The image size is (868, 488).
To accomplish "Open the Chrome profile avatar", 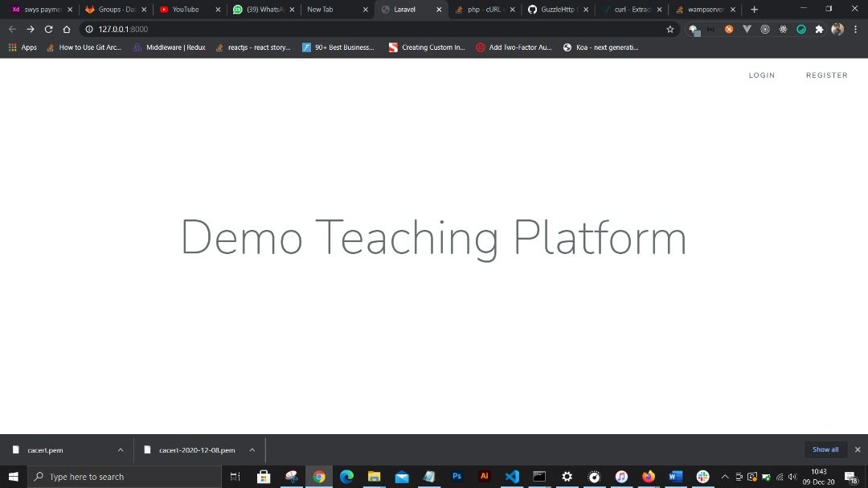I will pos(837,30).
